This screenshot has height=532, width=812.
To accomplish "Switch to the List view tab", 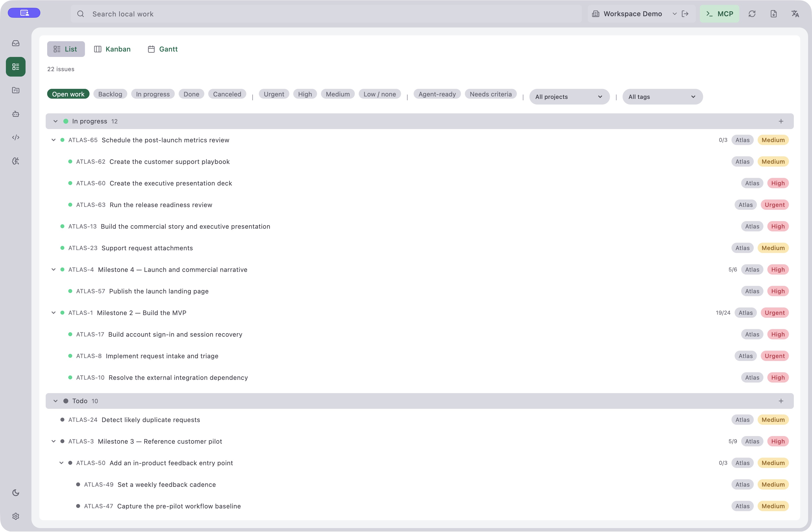I will point(66,49).
